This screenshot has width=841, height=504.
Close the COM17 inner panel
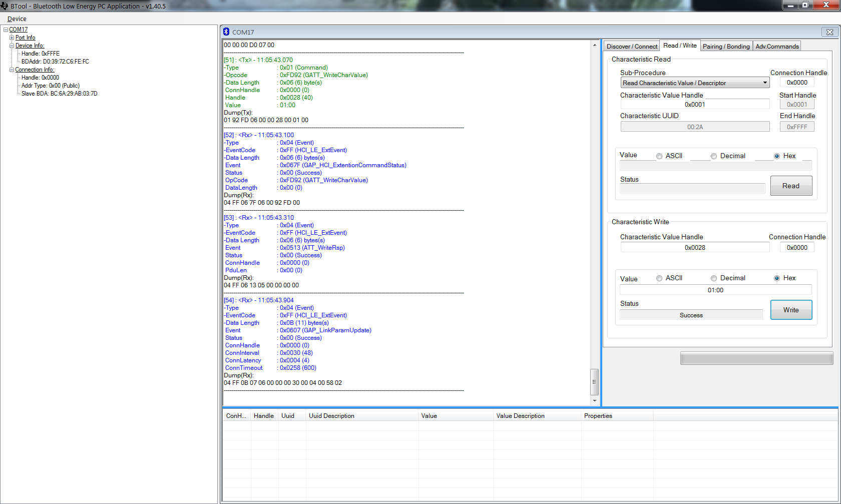pos(829,32)
